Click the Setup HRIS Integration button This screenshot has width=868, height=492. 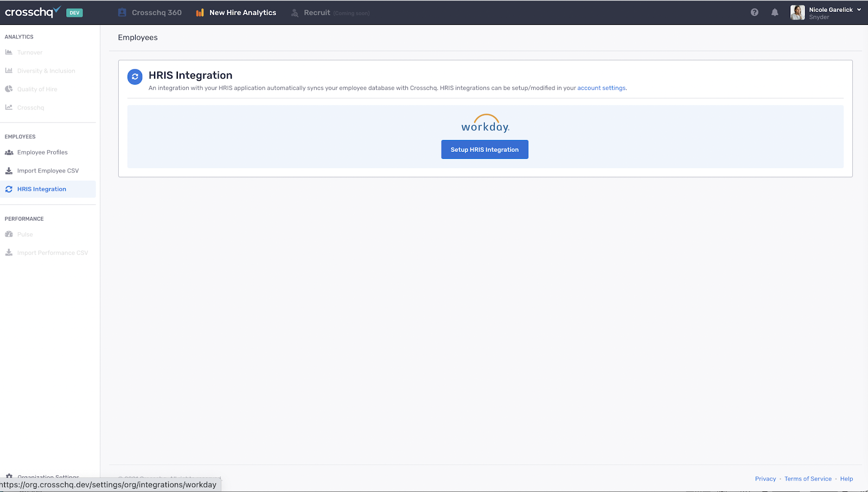coord(485,150)
